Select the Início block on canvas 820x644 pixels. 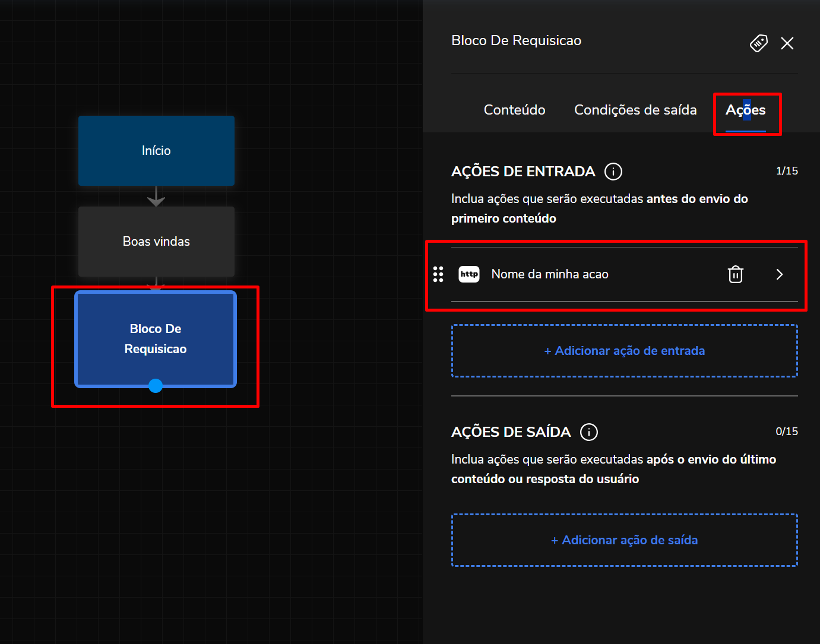[156, 151]
